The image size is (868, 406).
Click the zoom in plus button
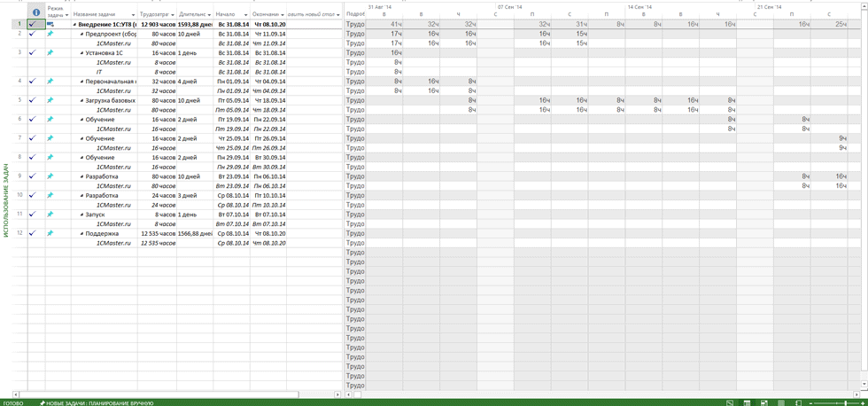862,402
